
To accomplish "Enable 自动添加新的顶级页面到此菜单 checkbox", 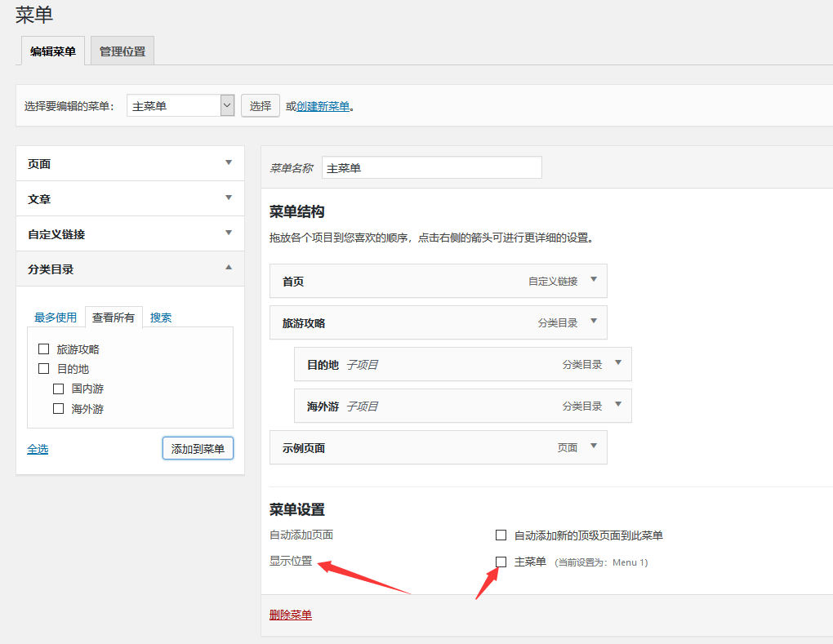I will click(x=501, y=535).
